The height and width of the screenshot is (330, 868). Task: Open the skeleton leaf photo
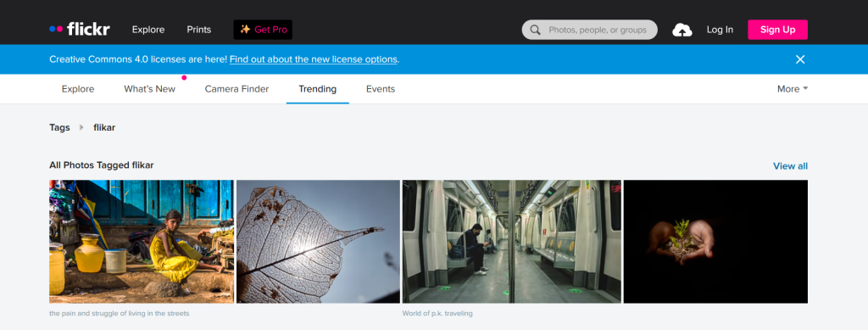[x=319, y=242]
